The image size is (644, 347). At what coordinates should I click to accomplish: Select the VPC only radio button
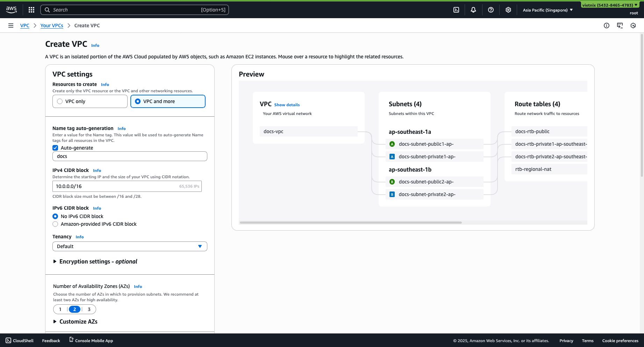pyautogui.click(x=60, y=101)
